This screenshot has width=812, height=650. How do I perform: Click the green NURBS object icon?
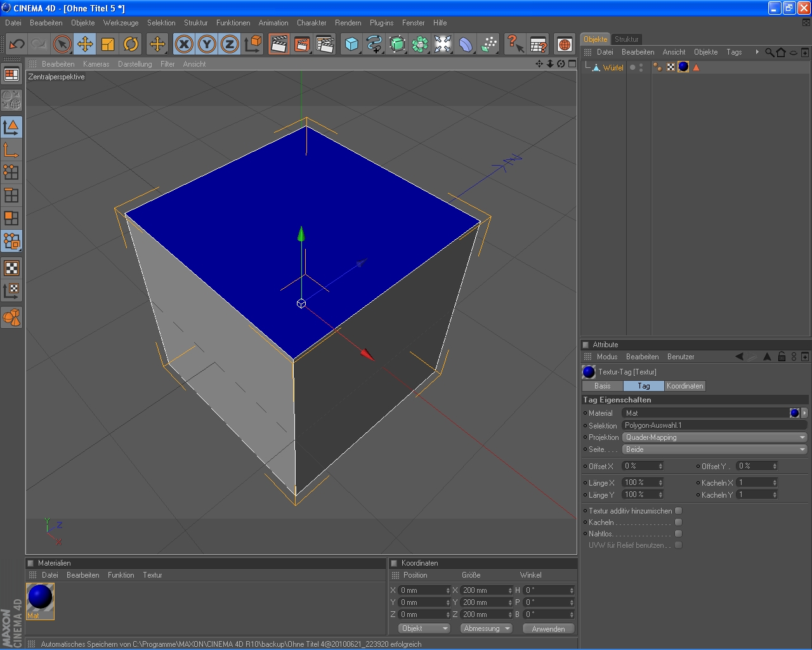tap(397, 44)
